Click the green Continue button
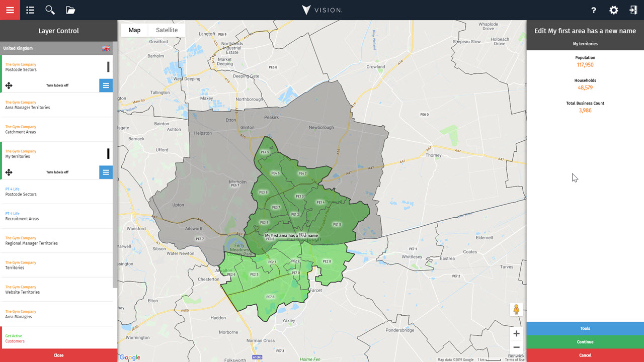Viewport: 644px width, 362px height. click(585, 342)
